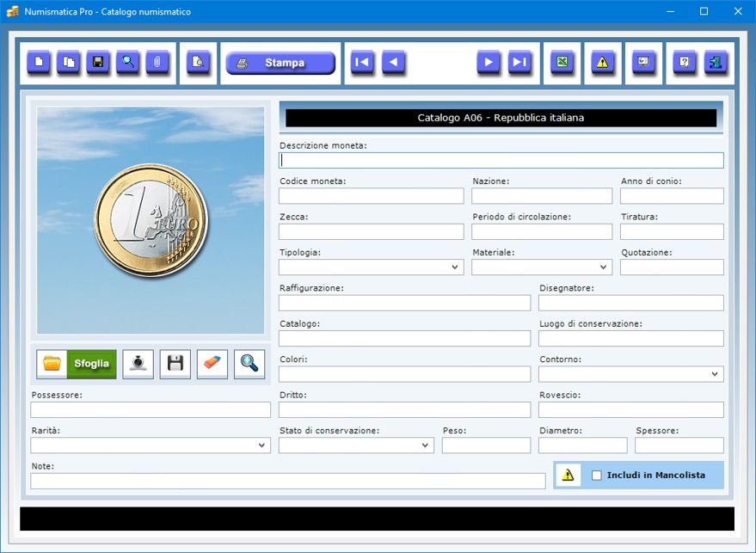The width and height of the screenshot is (756, 553).
Task: Export the catalog to Excel
Action: [x=562, y=63]
